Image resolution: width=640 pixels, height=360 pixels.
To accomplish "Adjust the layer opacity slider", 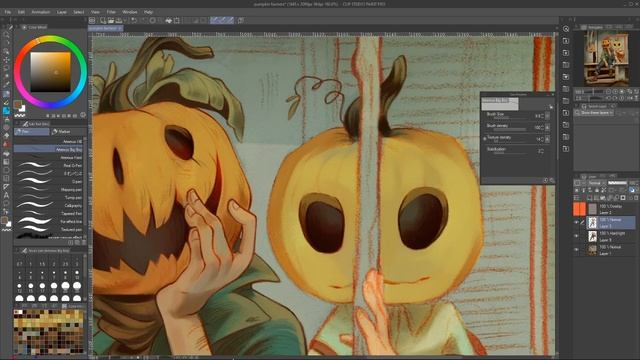I will 617,183.
